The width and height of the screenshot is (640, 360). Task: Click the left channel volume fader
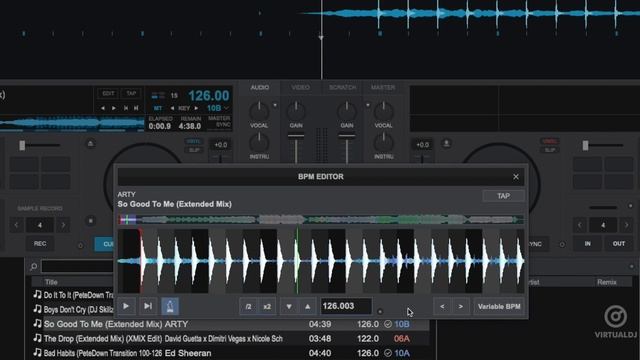(296, 136)
